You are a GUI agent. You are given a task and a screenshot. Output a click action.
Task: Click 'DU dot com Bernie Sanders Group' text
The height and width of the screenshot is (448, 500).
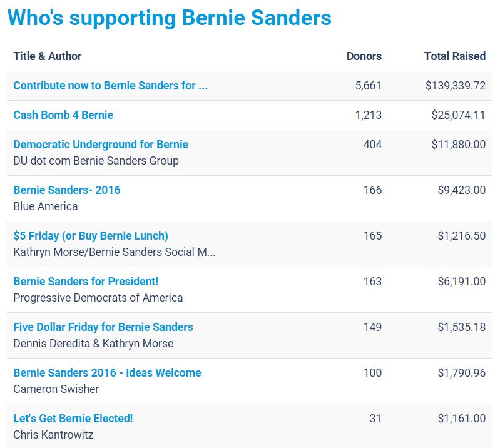point(96,161)
